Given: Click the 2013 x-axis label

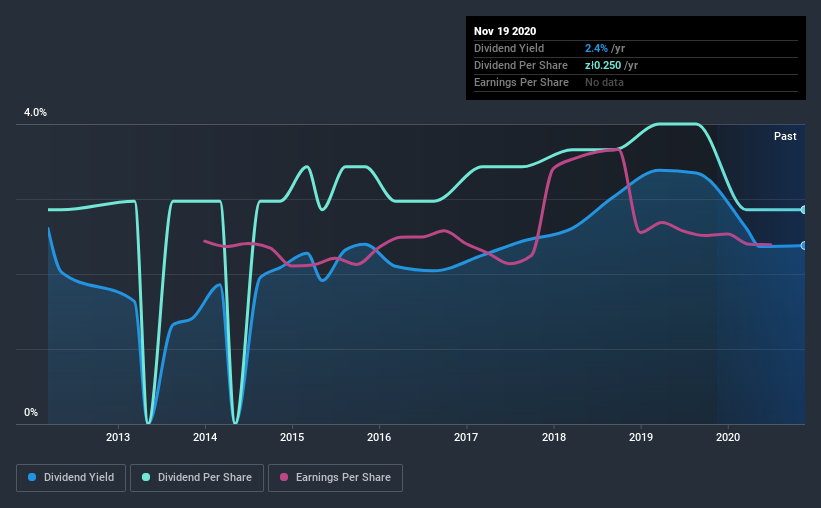Looking at the screenshot, I should click(x=118, y=437).
